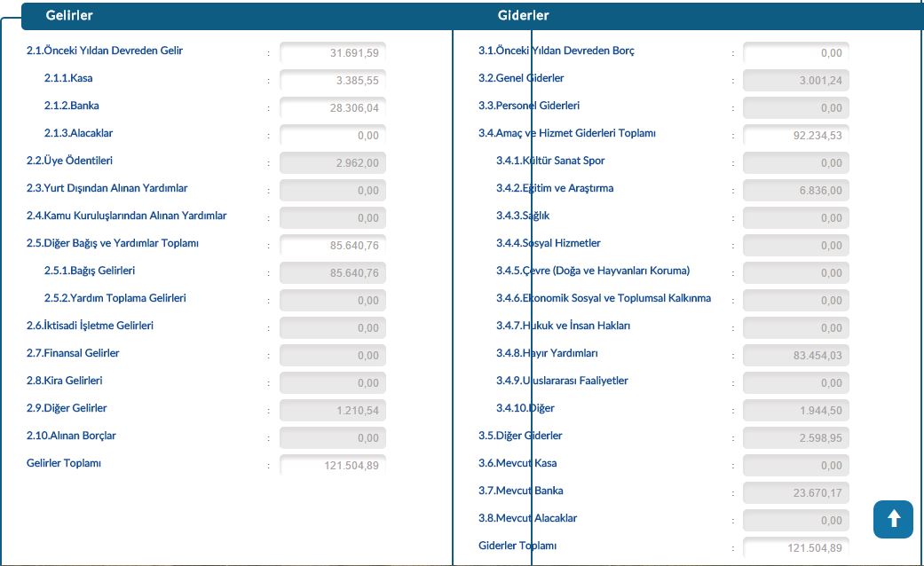
Task: Select the Önceki Yıldan Devreden Gelir field
Action: point(332,52)
